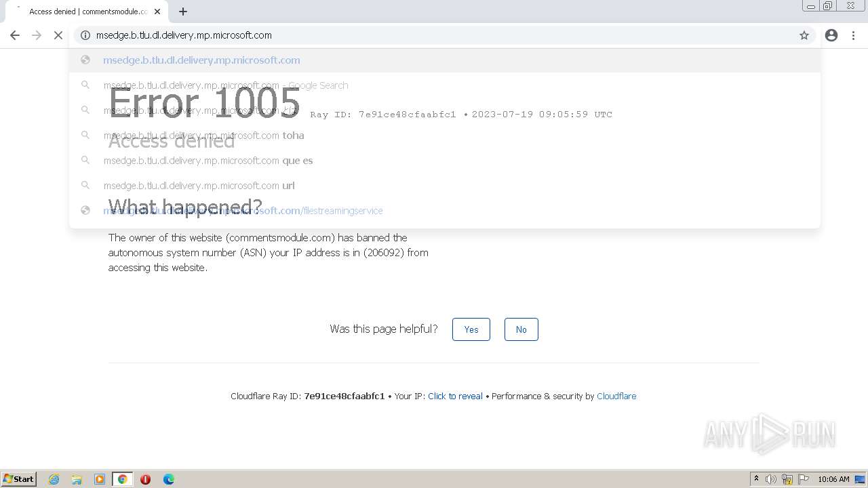868x488 pixels.
Task: Open media player taskbar icon
Action: [x=100, y=479]
